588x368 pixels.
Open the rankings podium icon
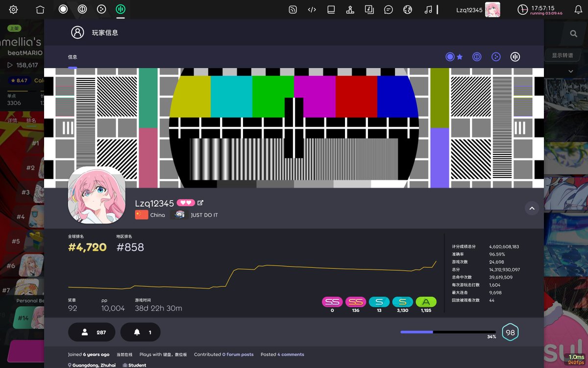pyautogui.click(x=350, y=9)
